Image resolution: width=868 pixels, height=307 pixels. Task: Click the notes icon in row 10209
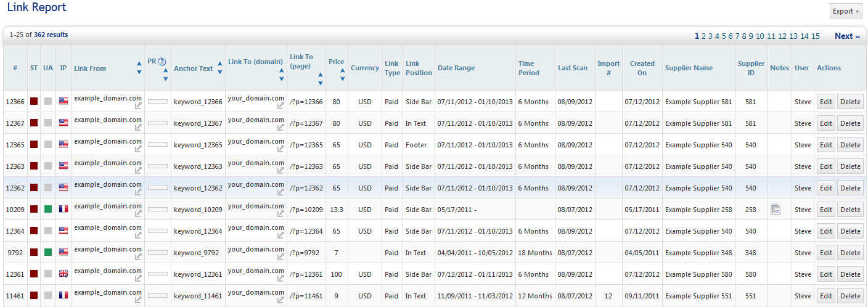click(x=776, y=210)
